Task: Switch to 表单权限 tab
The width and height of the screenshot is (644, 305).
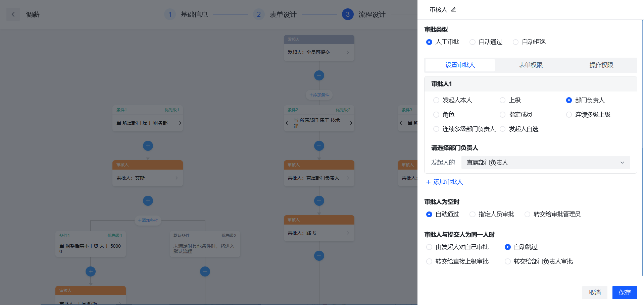Action: point(531,65)
